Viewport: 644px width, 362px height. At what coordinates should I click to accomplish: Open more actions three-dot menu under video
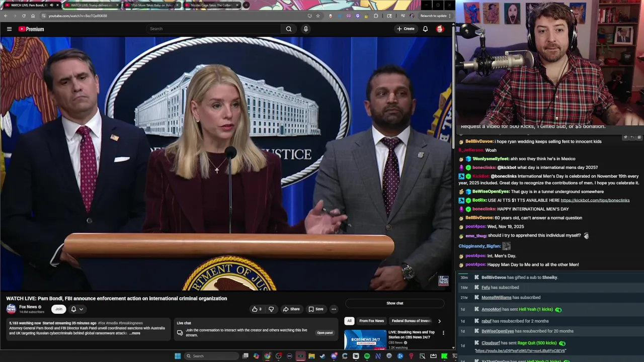coord(334,309)
